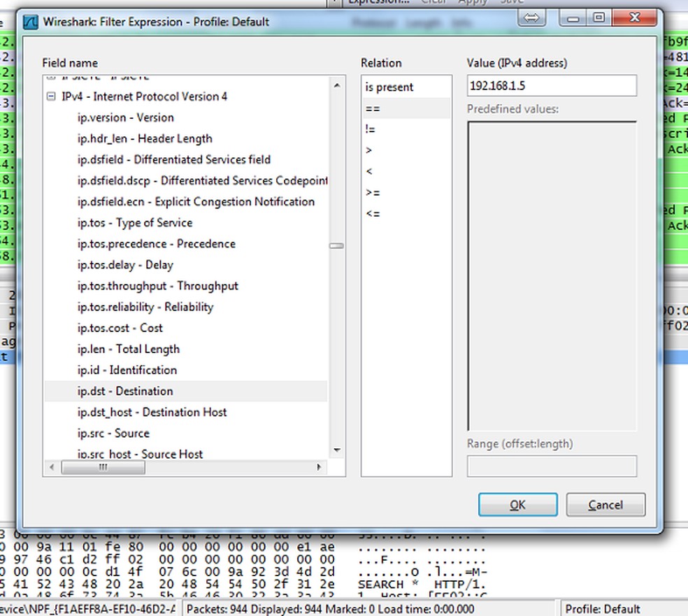Click the double-arrow resize icon in title bar
Viewport: 688px width, 616px height.
pos(531,18)
